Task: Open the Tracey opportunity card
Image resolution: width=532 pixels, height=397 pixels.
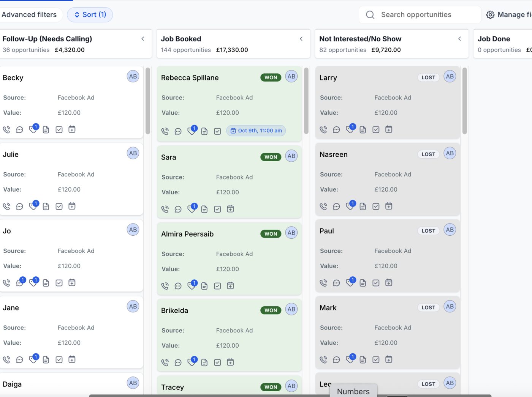Action: tap(229, 386)
